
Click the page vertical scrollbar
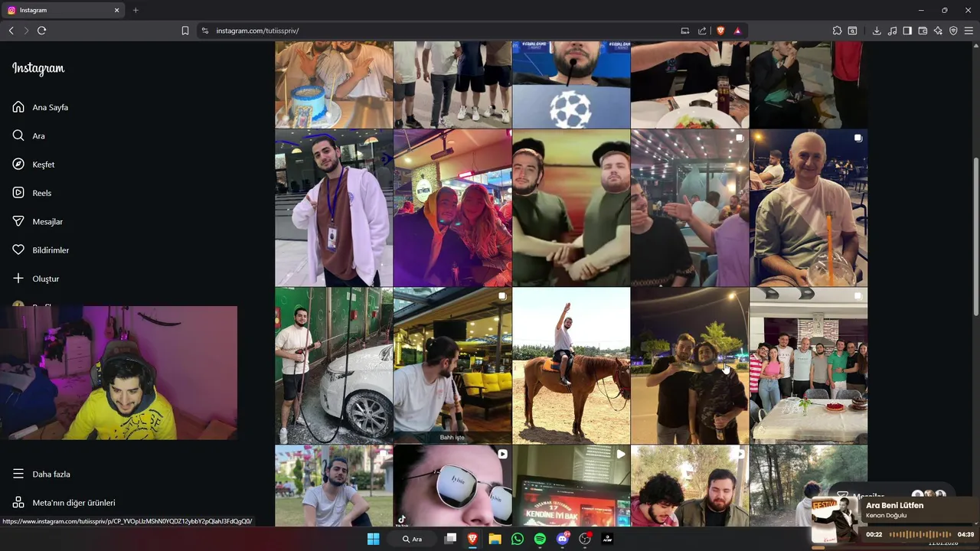coord(975,236)
